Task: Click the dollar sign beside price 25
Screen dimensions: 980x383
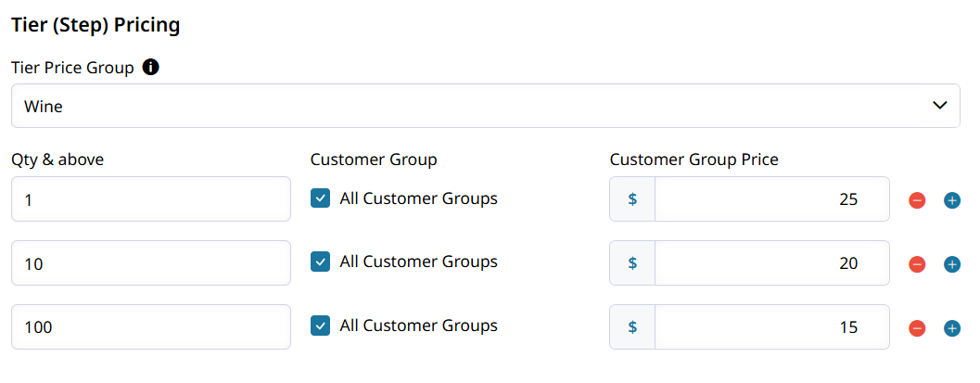Action: point(632,199)
